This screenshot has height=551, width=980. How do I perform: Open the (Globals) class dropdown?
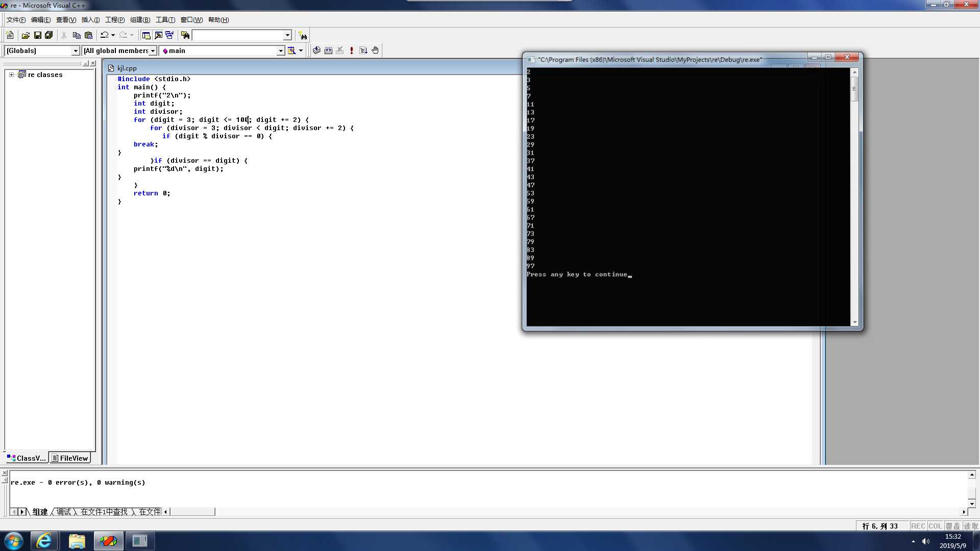coord(76,51)
